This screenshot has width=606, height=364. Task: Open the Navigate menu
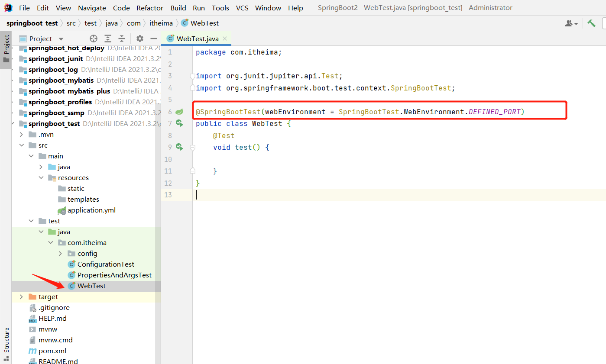tap(92, 8)
